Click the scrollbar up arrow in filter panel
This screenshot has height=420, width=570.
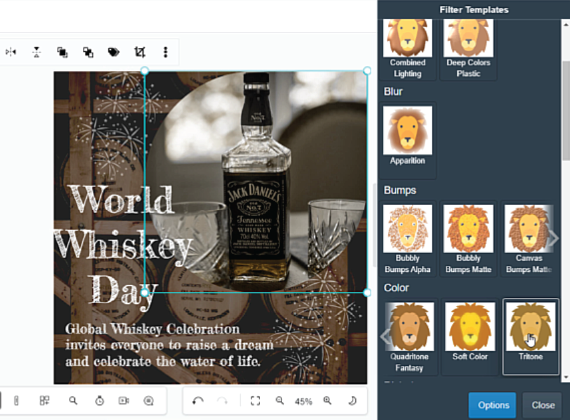566,24
